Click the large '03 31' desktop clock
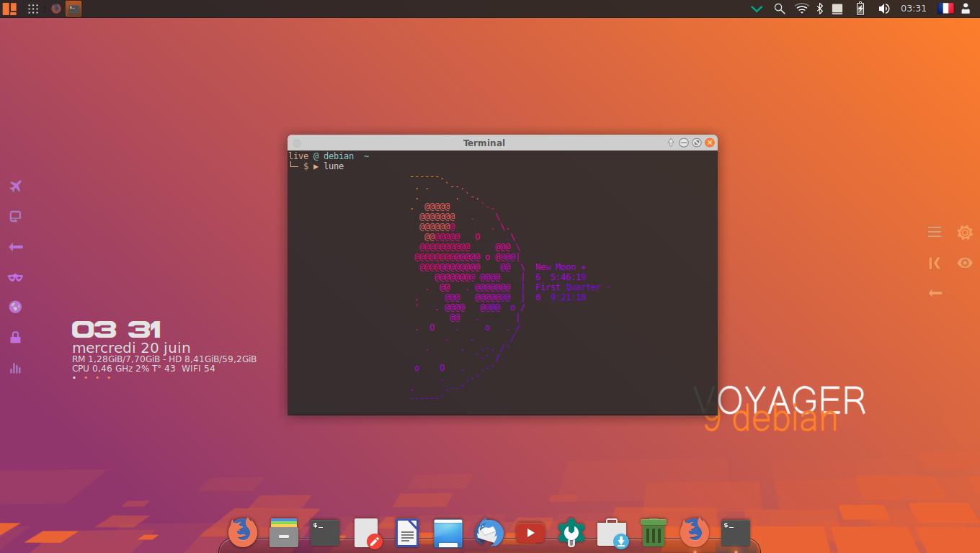980x553 pixels. 116,330
